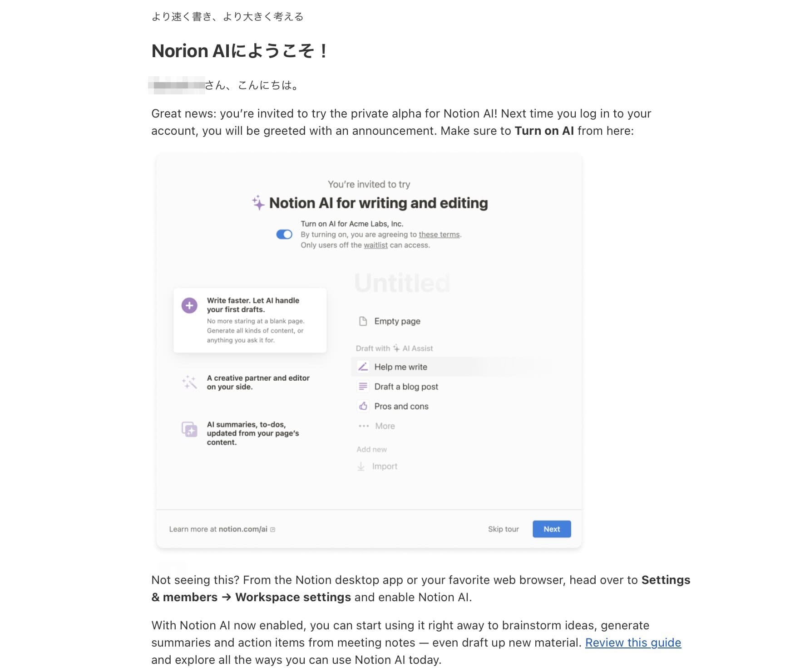The height and width of the screenshot is (672, 800).
Task: Select the download icon beside Import
Action: coord(360,466)
